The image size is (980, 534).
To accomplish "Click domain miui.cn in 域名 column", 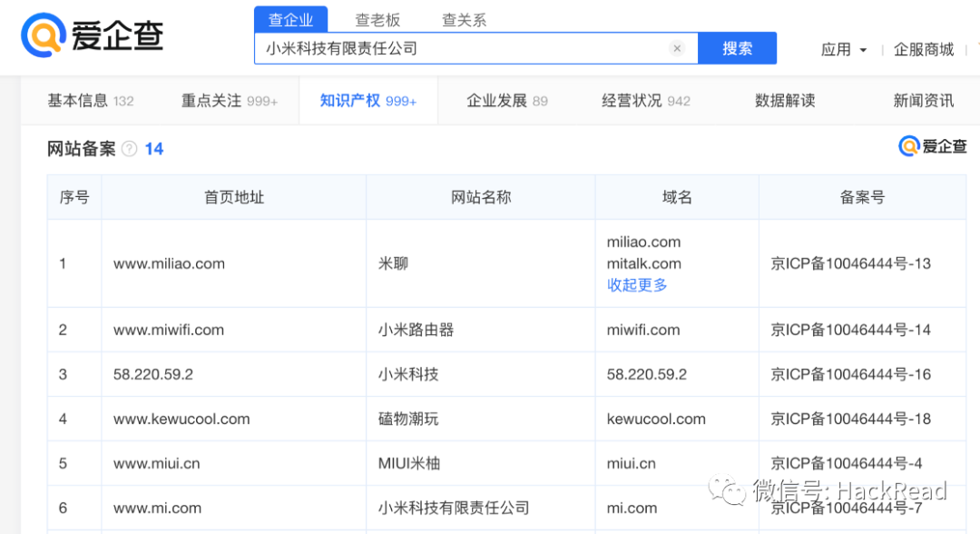I will 631,463.
